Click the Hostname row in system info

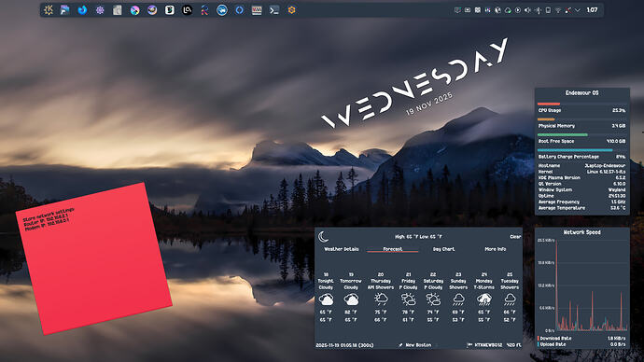coord(582,166)
